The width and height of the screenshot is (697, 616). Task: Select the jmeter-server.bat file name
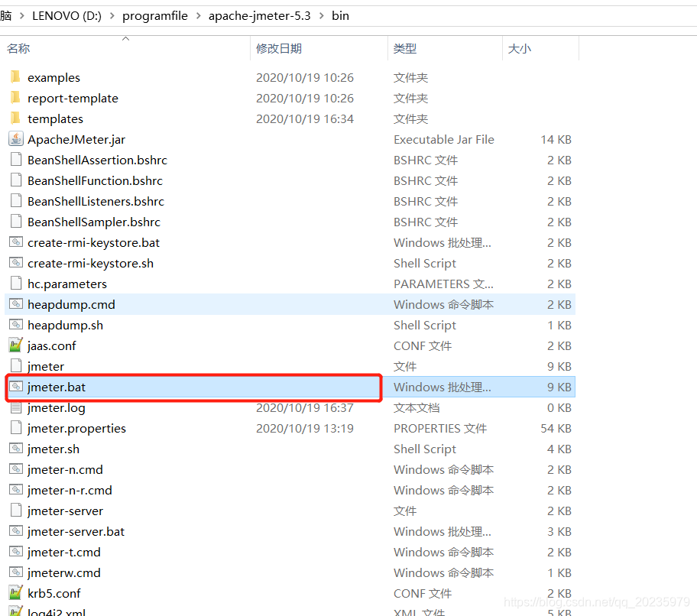[x=76, y=532]
